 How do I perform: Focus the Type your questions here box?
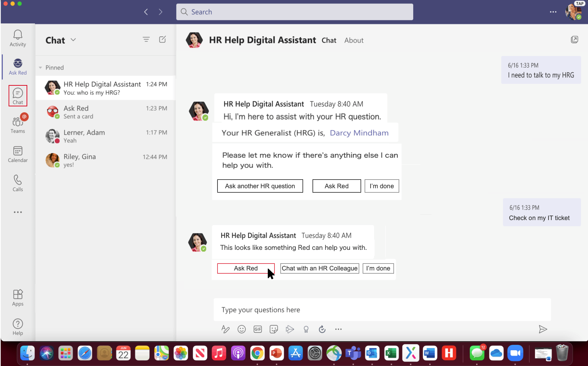click(x=382, y=310)
